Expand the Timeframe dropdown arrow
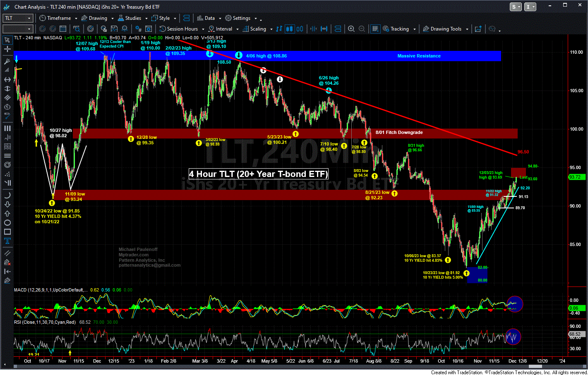588x375 pixels. click(x=76, y=19)
